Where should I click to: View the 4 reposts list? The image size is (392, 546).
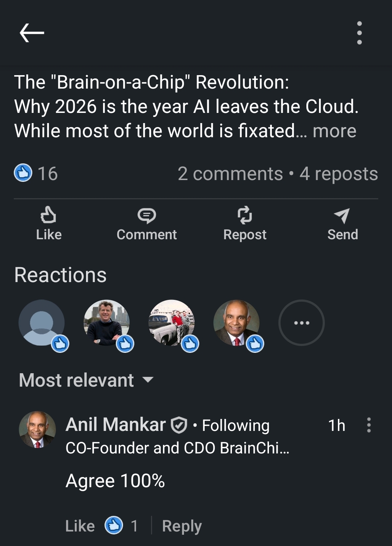tap(339, 174)
